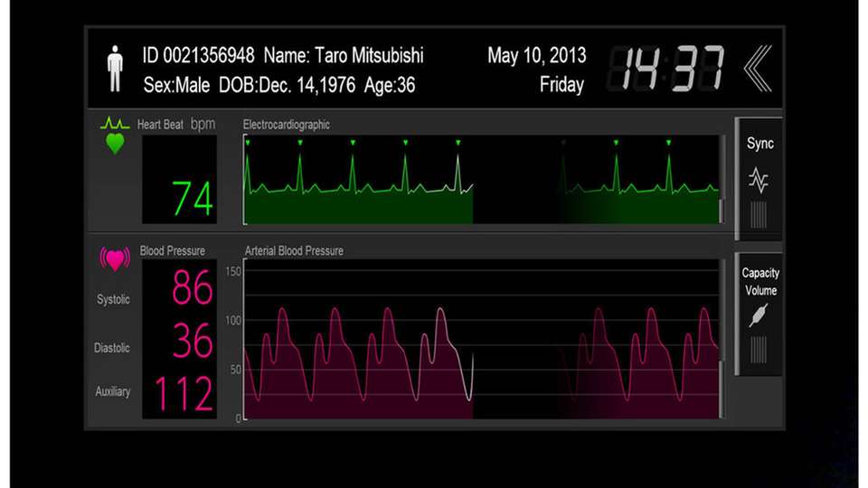
Task: Click the Capacity Volume plug icon
Action: tap(759, 315)
